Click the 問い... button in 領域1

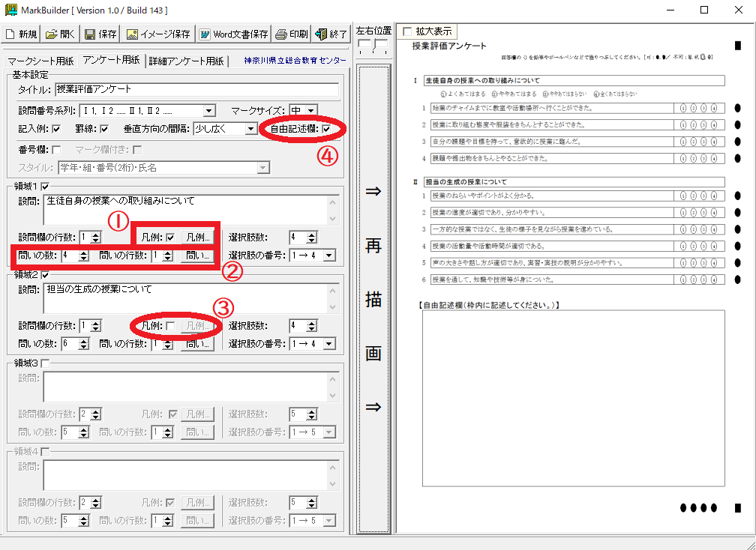coord(198,256)
